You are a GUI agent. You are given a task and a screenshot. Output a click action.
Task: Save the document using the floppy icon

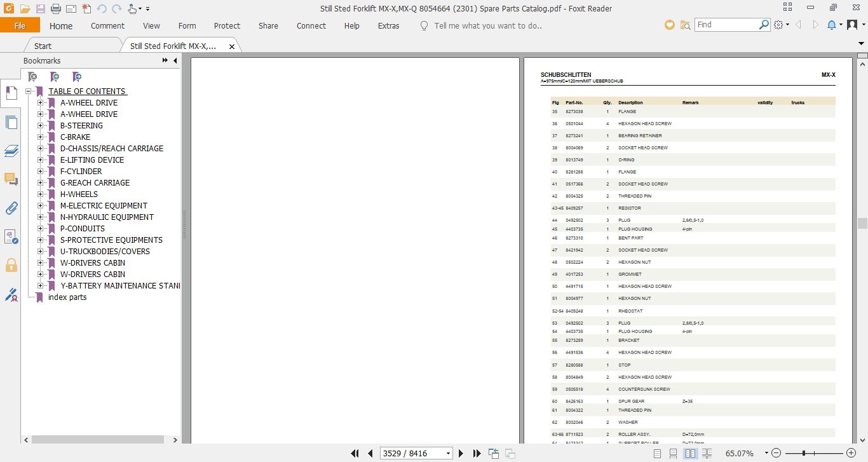click(40, 9)
